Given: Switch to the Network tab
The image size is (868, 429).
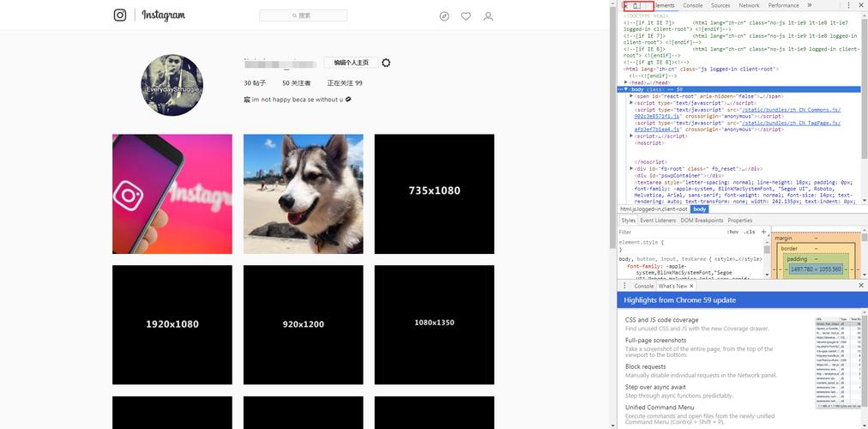Looking at the screenshot, I should coord(749,5).
